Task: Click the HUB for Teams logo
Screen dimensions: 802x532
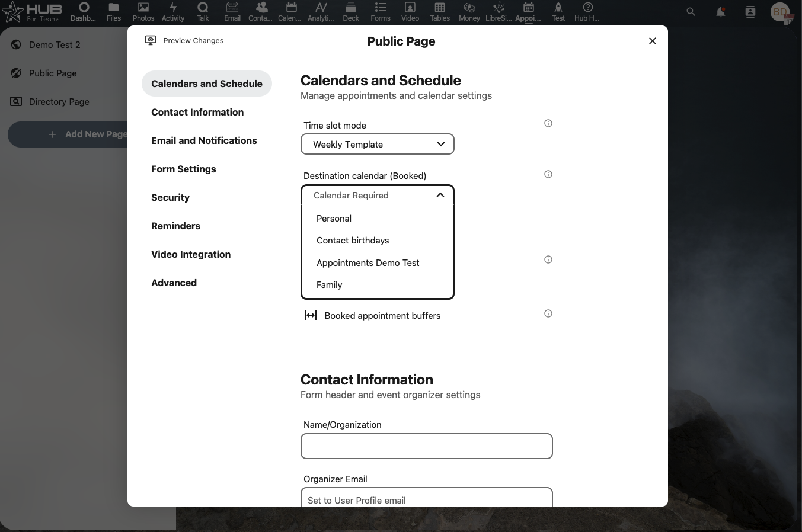Action: coord(31,12)
